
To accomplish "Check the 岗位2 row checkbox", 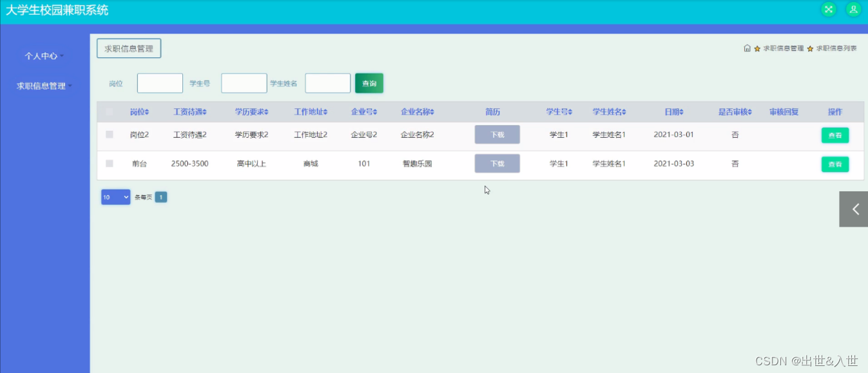I will click(110, 135).
